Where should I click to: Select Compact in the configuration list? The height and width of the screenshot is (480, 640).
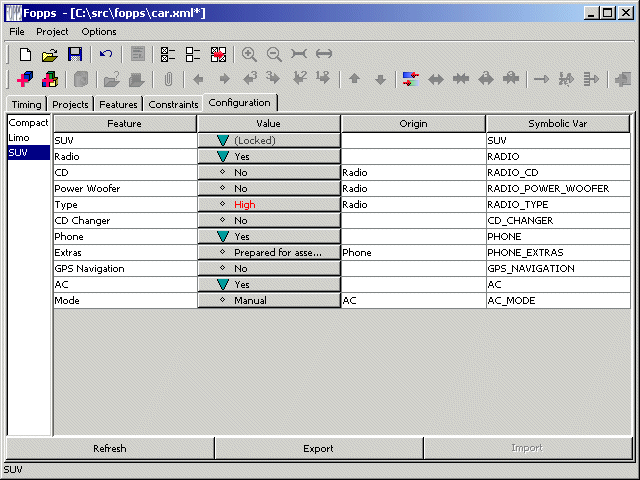[x=28, y=122]
